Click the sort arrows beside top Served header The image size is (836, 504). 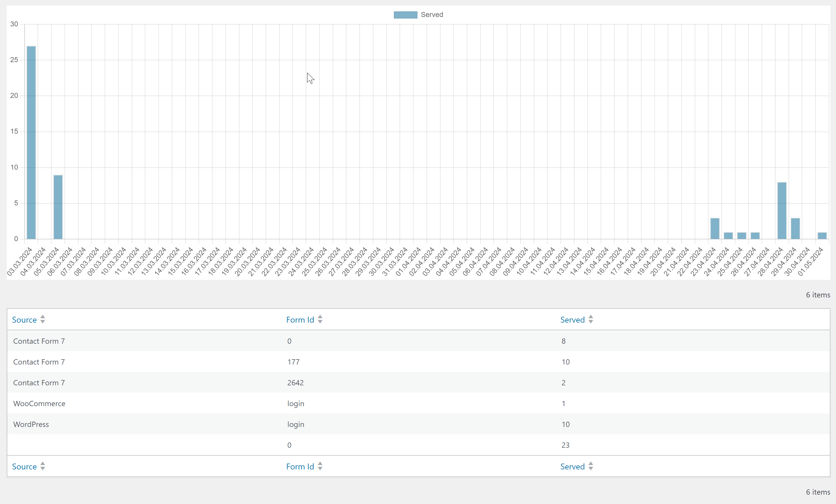click(x=591, y=319)
